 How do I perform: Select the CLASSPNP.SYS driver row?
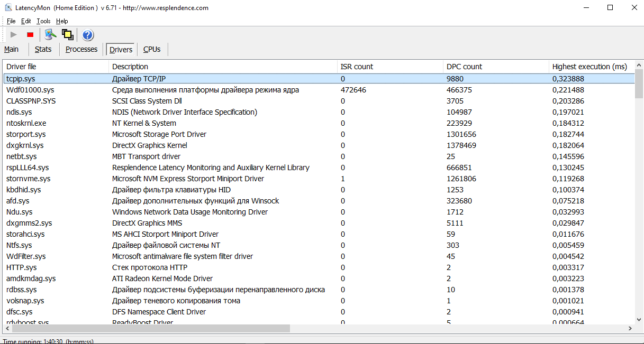pos(319,101)
